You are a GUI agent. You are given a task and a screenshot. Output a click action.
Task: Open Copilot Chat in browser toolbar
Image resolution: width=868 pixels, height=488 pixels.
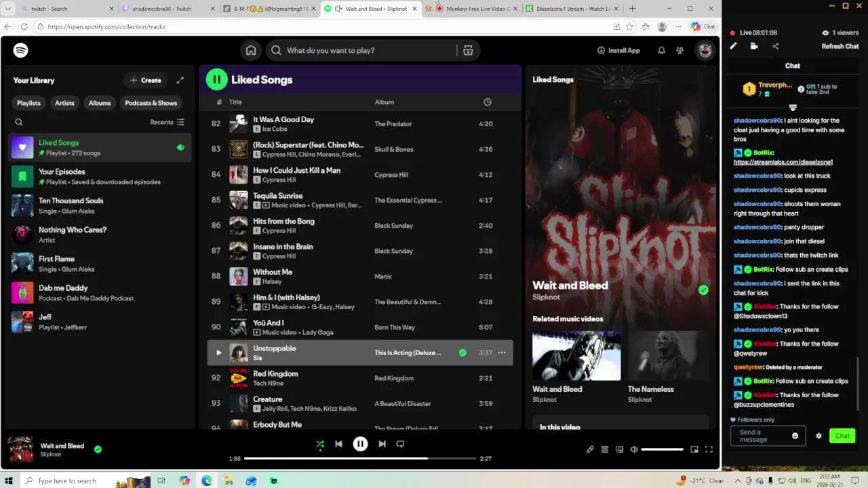pos(703,26)
